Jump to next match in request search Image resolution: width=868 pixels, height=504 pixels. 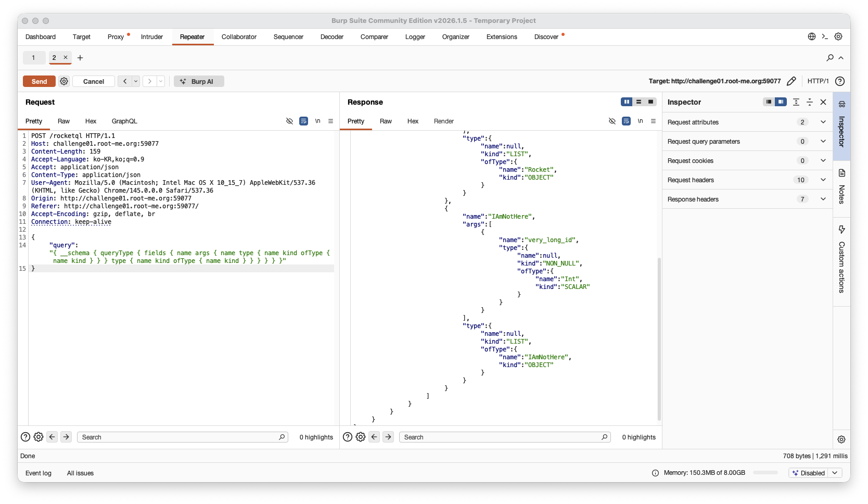pyautogui.click(x=66, y=437)
